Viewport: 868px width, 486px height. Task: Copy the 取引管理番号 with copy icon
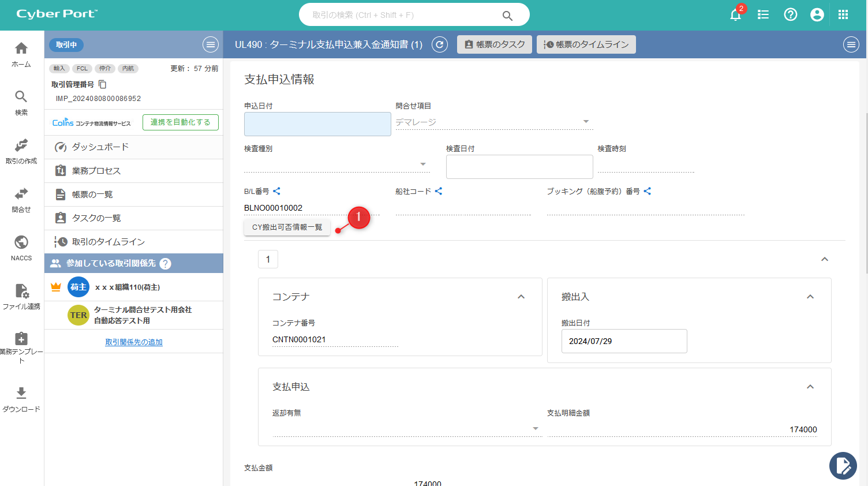pos(103,84)
